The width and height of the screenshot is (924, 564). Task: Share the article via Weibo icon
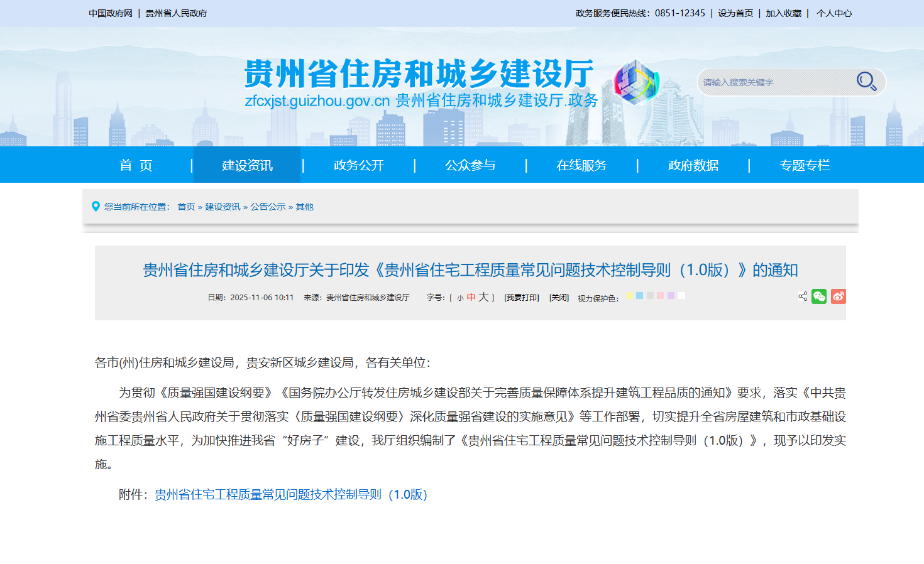tap(838, 296)
